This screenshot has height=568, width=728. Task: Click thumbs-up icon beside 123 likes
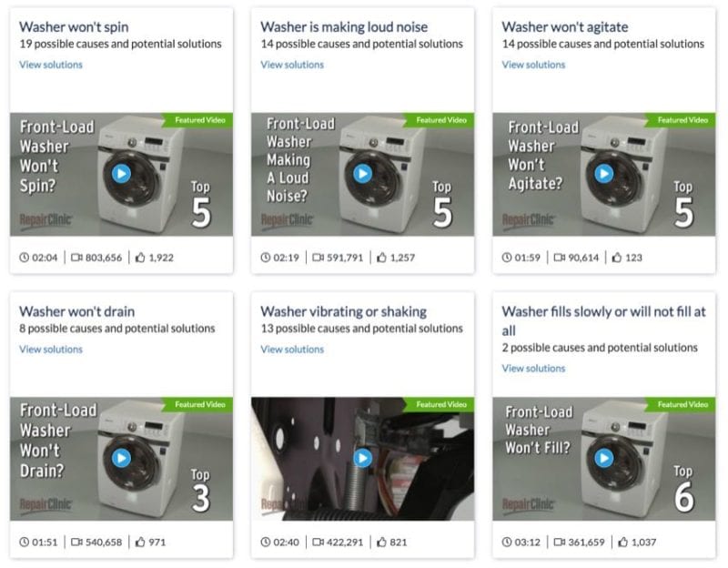pyautogui.click(x=617, y=258)
